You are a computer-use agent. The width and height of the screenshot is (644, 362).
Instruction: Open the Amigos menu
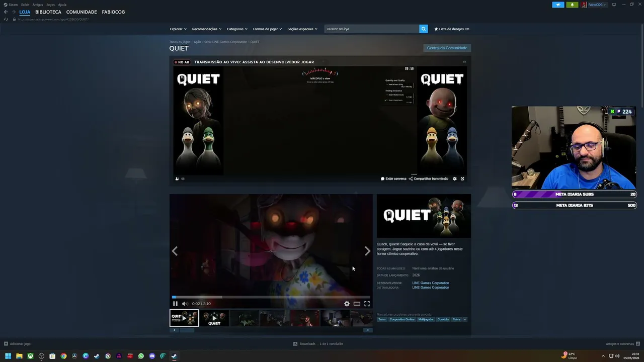click(38, 5)
